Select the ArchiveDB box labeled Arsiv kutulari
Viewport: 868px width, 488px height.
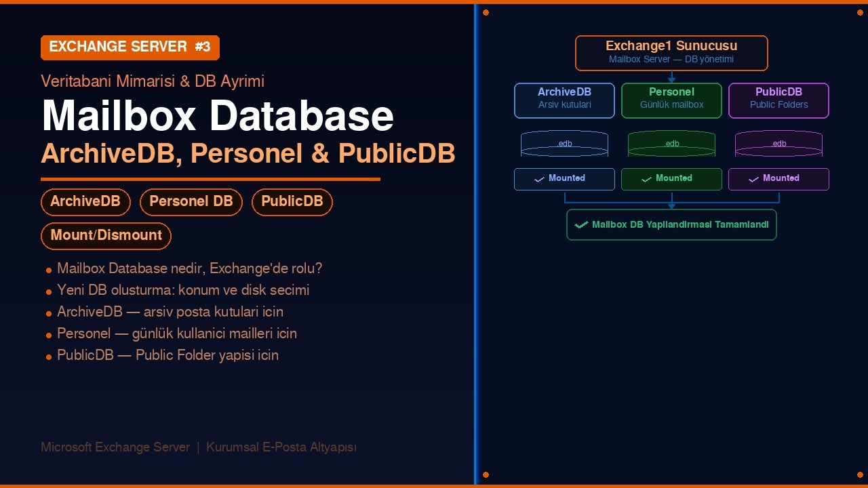tap(564, 100)
